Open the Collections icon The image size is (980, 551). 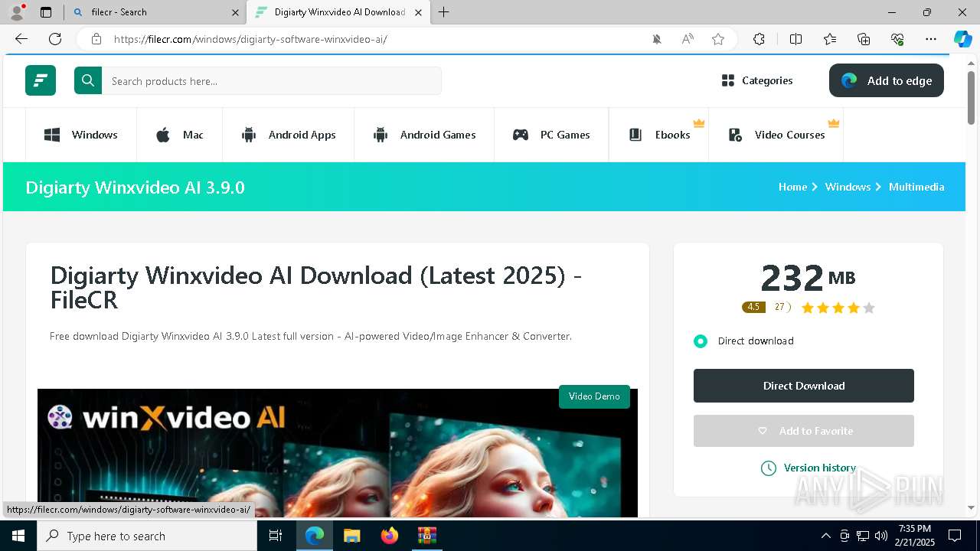[864, 39]
